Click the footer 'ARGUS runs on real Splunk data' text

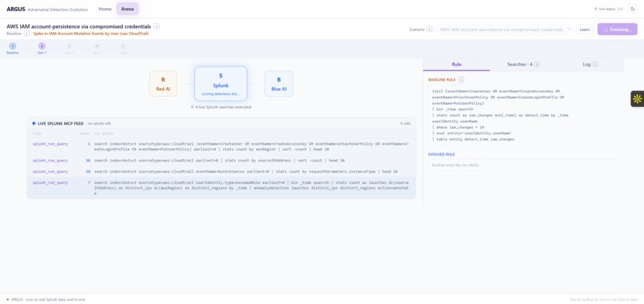click(x=48, y=299)
